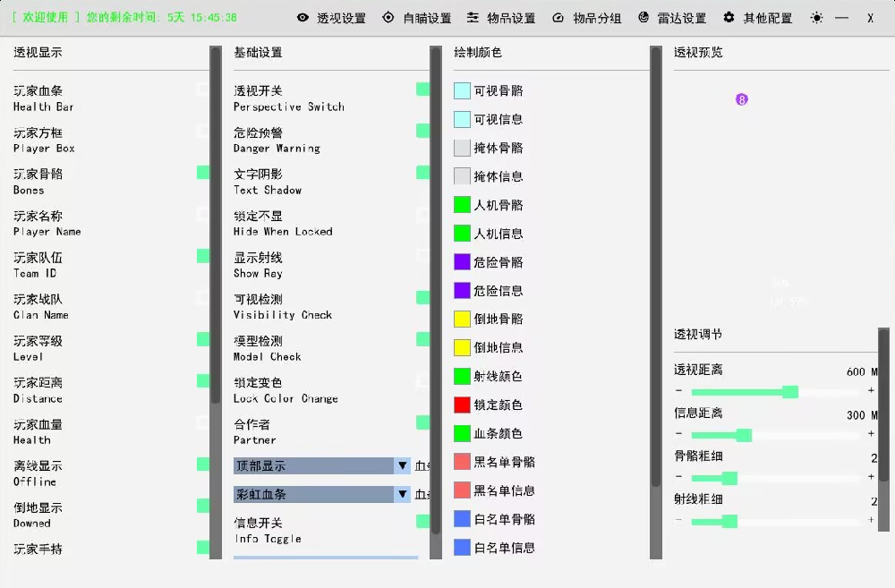Pick the green 人机骨骼 color swatch
Image resolution: width=895 pixels, height=588 pixels.
click(462, 205)
